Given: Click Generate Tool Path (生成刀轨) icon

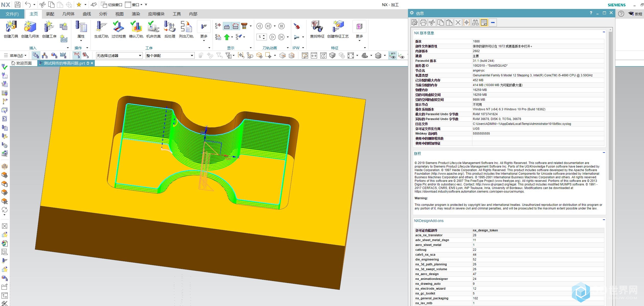Looking at the screenshot, I should 101,27.
